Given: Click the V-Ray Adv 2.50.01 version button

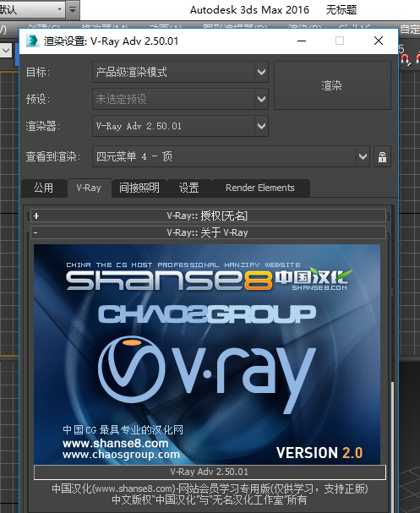Looking at the screenshot, I should pyautogui.click(x=210, y=472).
